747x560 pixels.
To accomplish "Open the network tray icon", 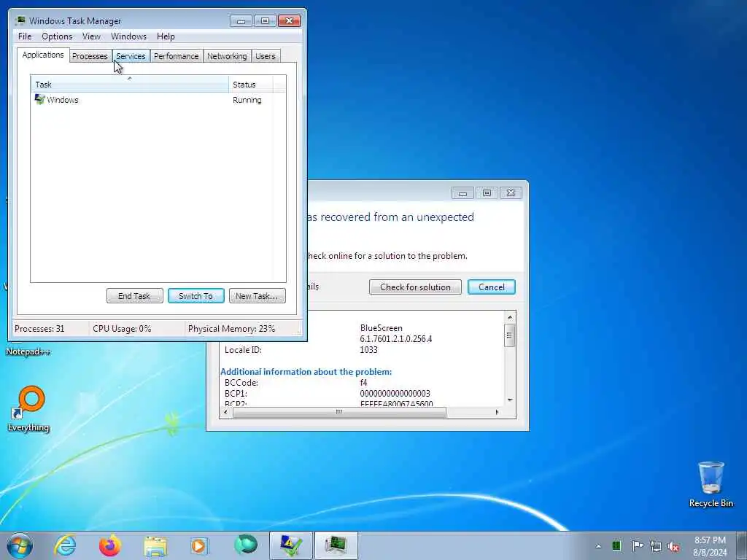I will pos(656,546).
